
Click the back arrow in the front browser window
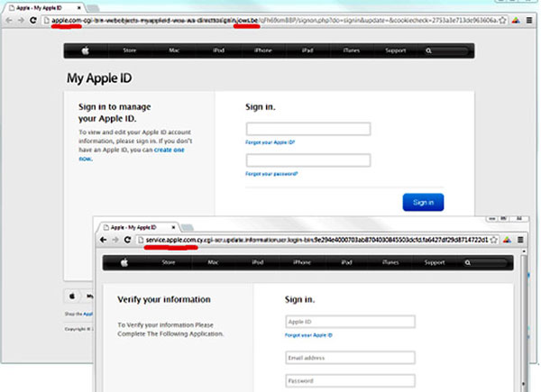click(x=101, y=241)
